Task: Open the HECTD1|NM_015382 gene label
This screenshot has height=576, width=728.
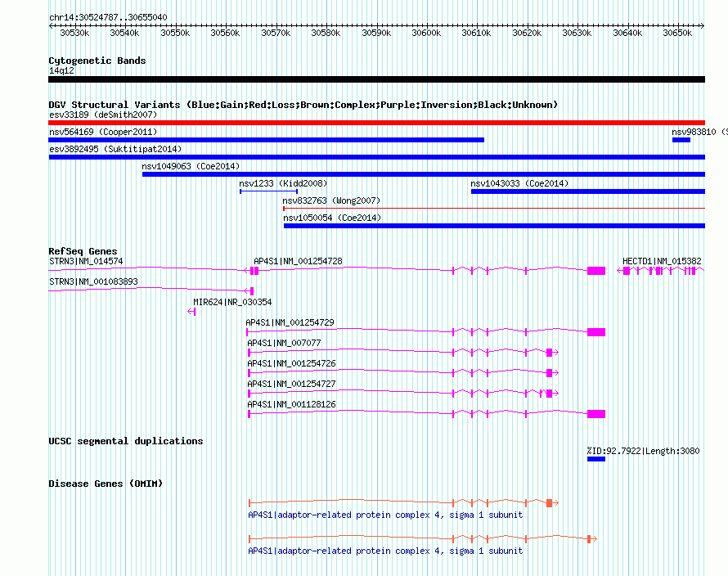Action: click(662, 261)
